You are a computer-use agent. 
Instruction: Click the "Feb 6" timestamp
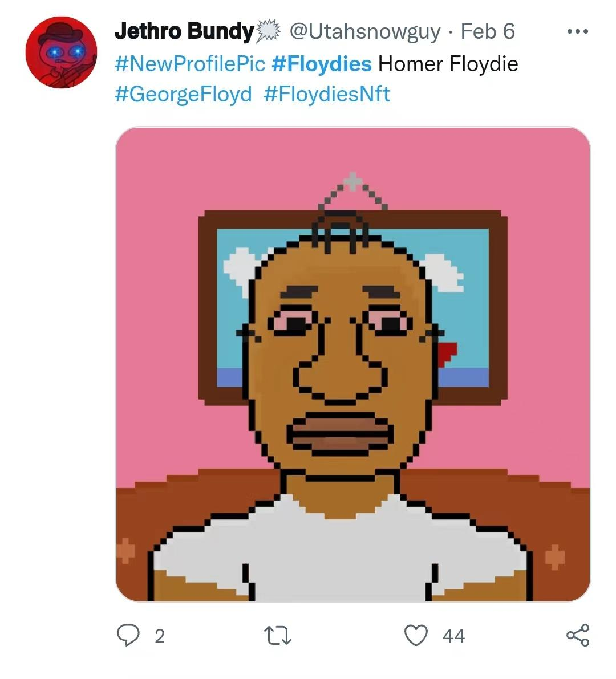489,31
